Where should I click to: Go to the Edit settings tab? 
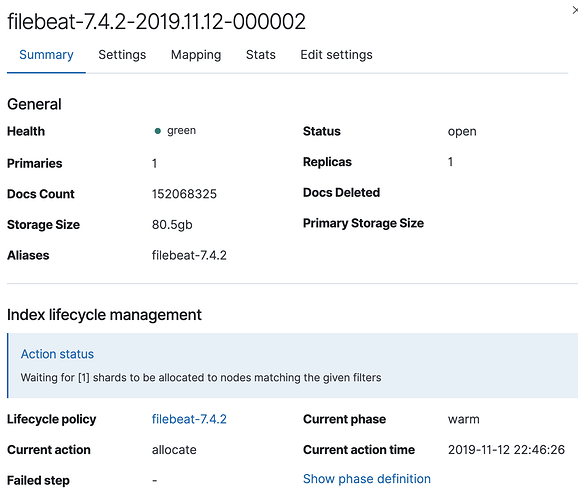point(336,55)
